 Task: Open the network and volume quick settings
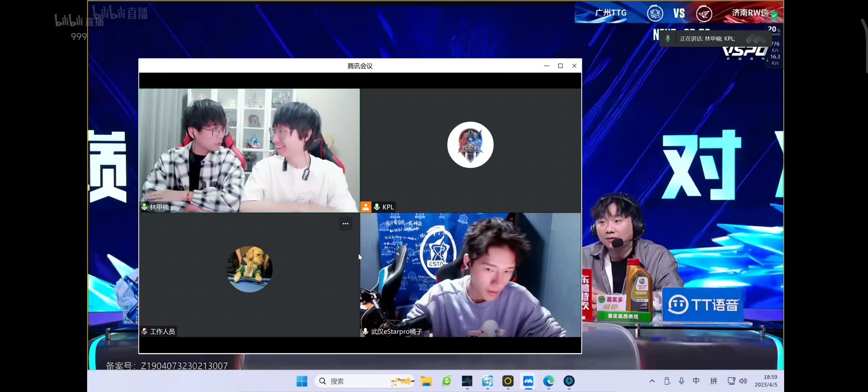point(737,381)
